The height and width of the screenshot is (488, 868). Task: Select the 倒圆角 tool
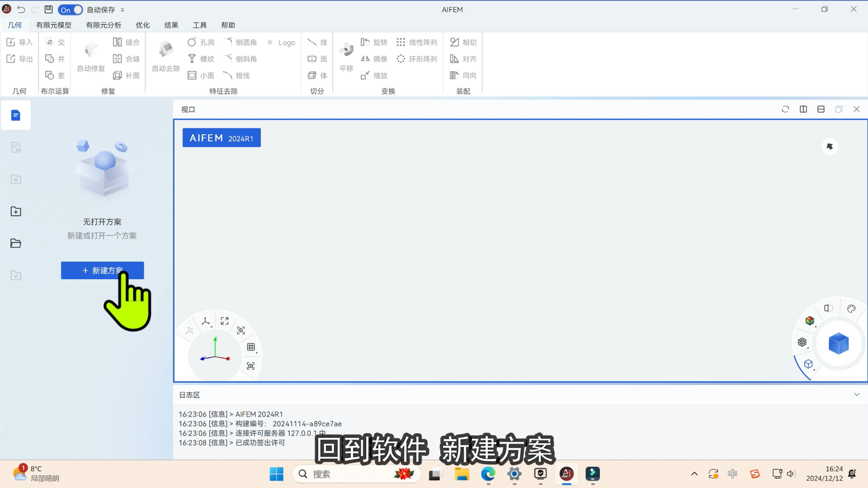point(240,42)
